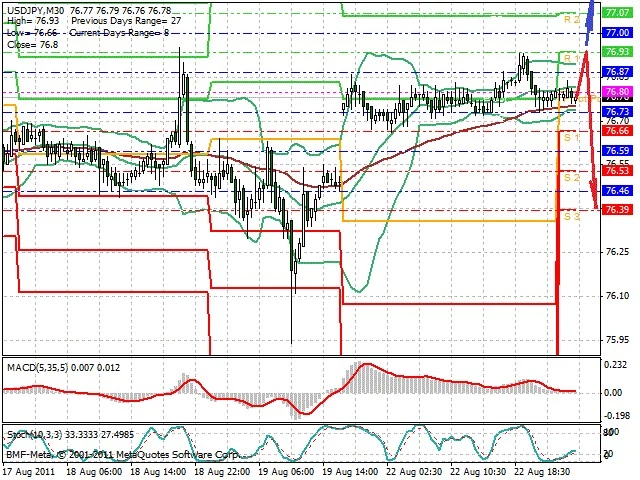
Task: Click the blue 76.59 price tag
Action: pyautogui.click(x=618, y=151)
